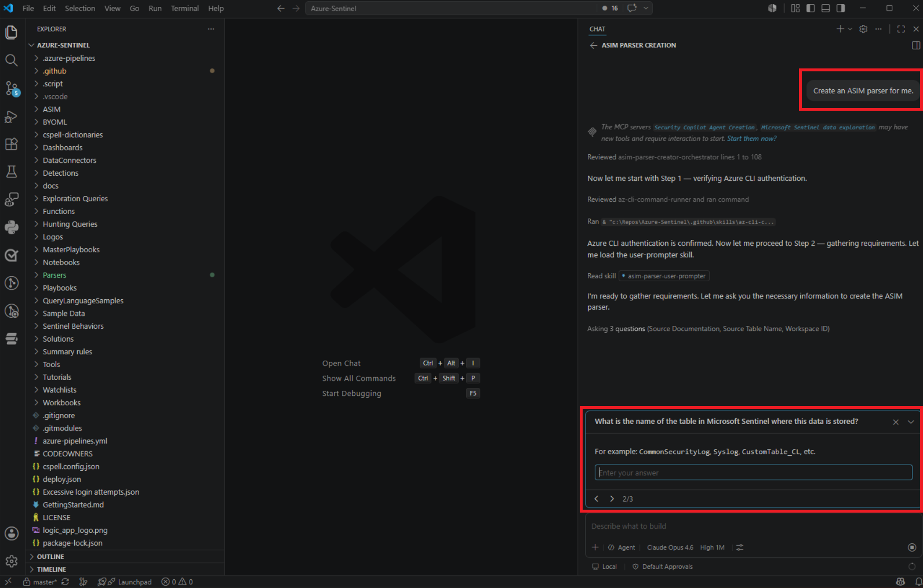The height and width of the screenshot is (588, 923).
Task: Click the Launchpad status bar item
Action: coord(125,582)
